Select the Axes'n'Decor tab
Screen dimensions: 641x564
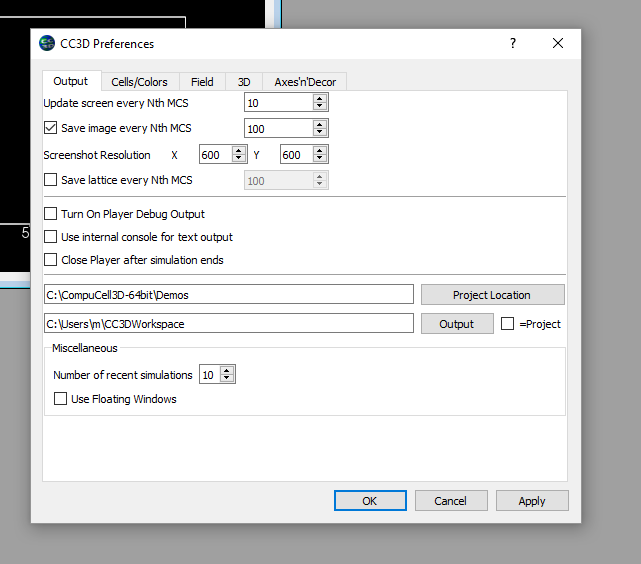click(305, 82)
